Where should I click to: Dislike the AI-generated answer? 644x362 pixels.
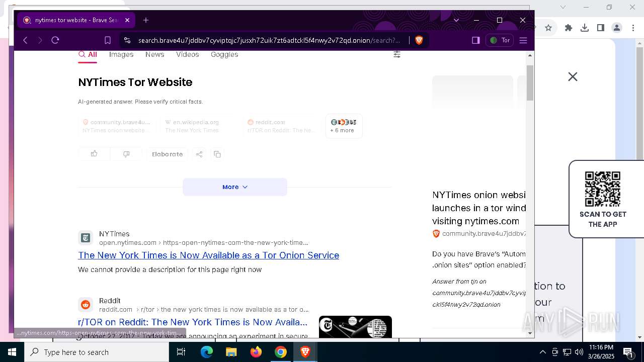(126, 154)
